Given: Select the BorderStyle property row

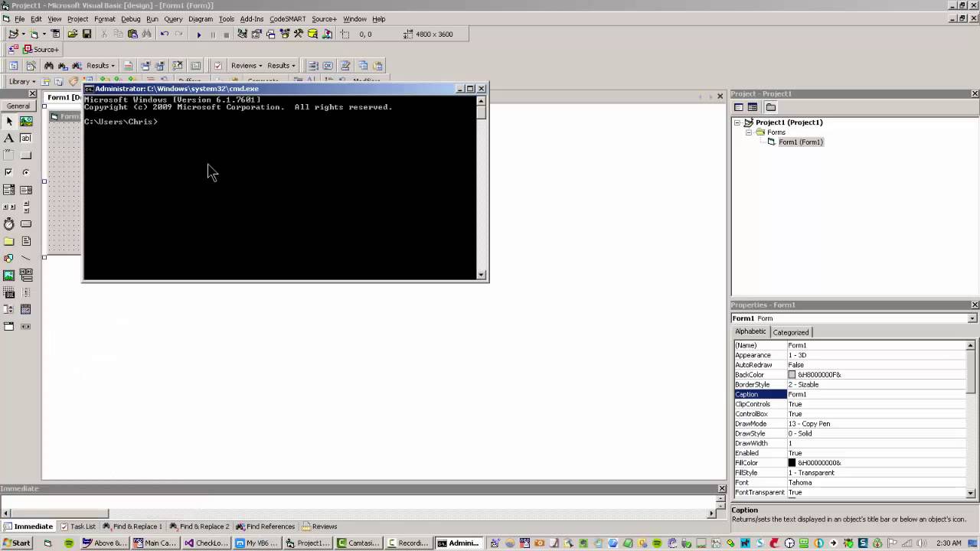Looking at the screenshot, I should tap(851, 384).
